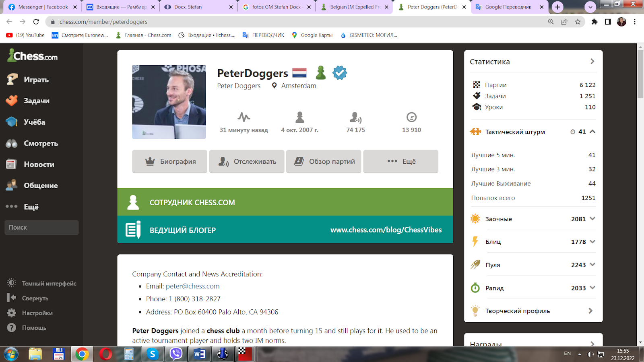This screenshot has height=362, width=644.
Task: Open the Chess.com logo home link
Action: [33, 56]
